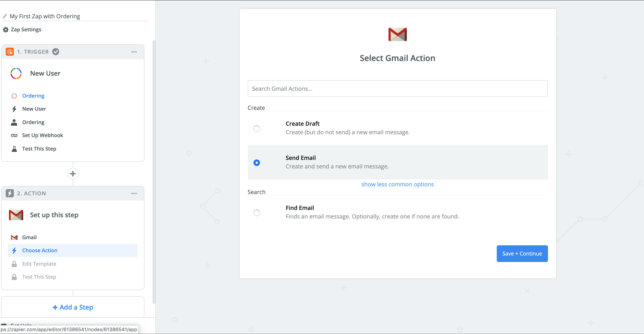This screenshot has height=334, width=644.
Task: Click the Gmail logo in action step
Action: pos(16,215)
